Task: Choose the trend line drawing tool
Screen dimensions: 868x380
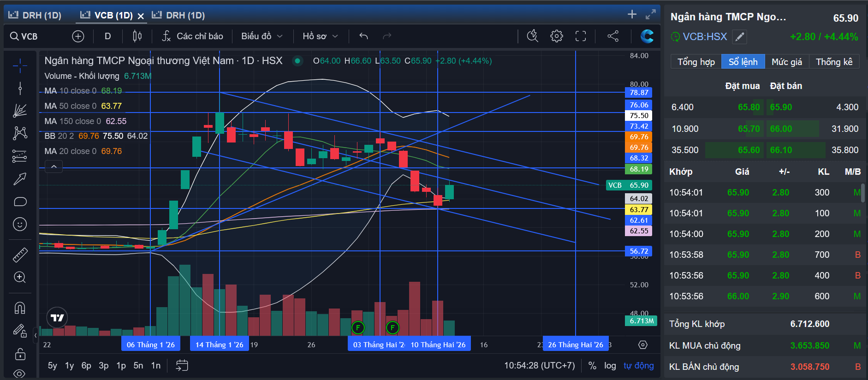Action: coord(20,88)
